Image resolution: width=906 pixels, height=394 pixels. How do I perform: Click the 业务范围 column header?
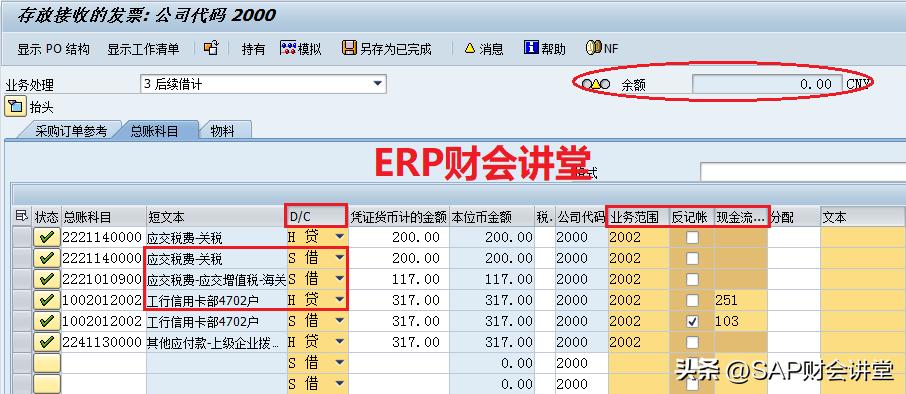[x=638, y=217]
